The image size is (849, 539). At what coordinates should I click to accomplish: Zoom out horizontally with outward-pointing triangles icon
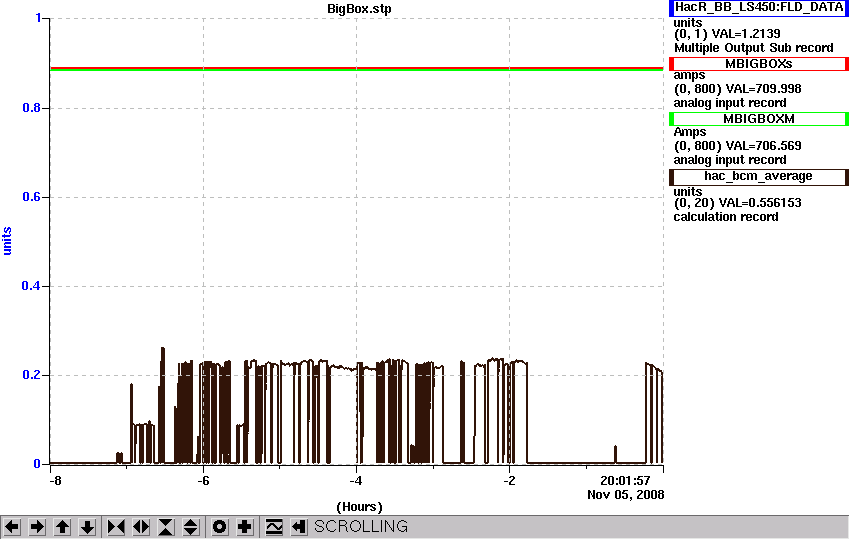pos(141,527)
